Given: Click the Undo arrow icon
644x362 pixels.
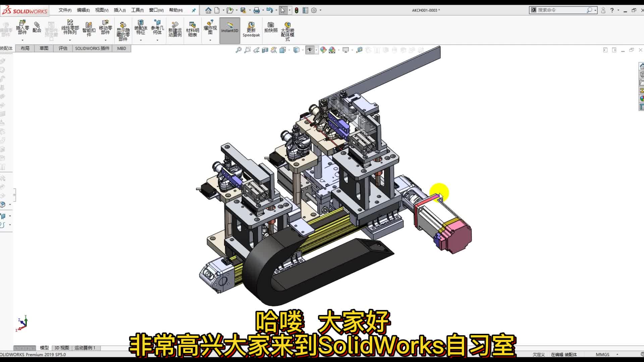Looking at the screenshot, I should 270,10.
